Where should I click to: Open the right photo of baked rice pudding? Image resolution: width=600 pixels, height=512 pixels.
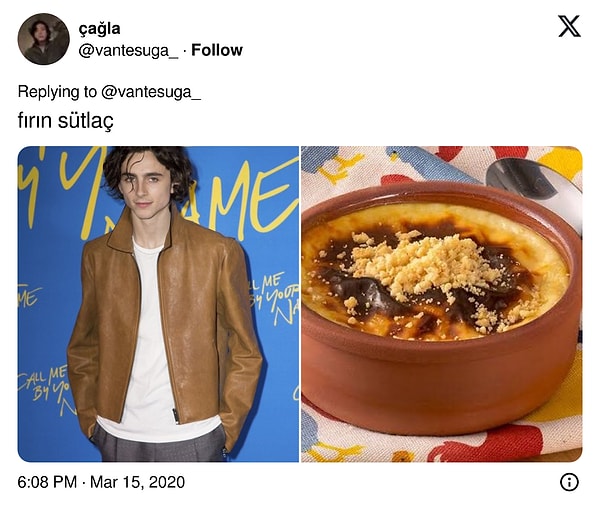pyautogui.click(x=442, y=304)
